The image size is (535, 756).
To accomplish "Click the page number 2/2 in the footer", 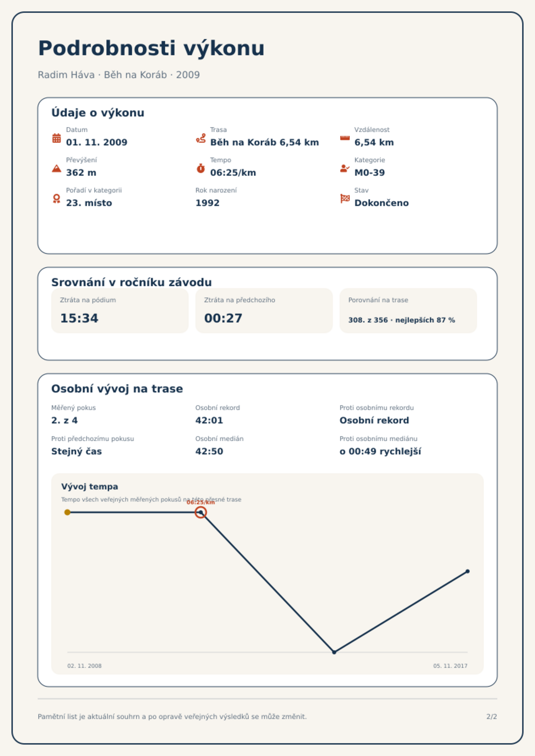I will point(492,717).
